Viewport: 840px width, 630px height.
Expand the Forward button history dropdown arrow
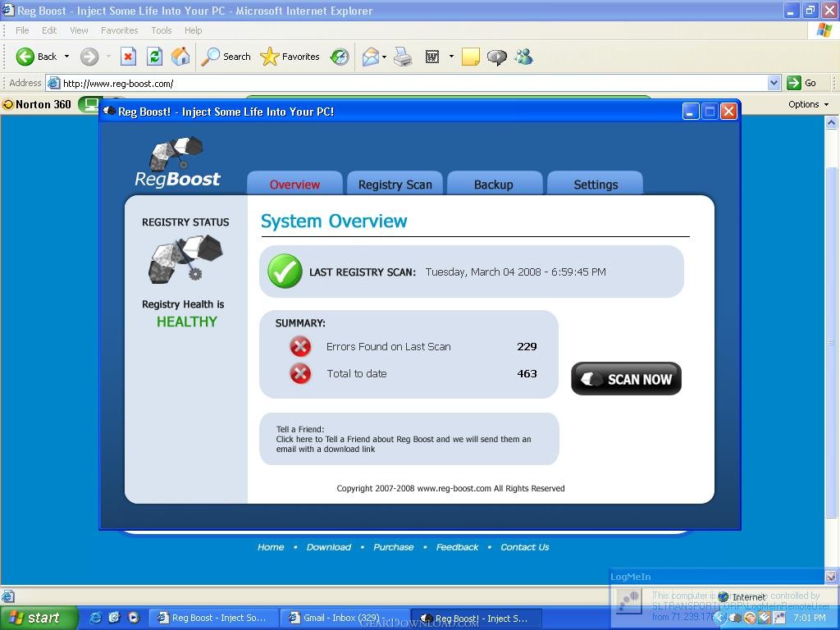pyautogui.click(x=108, y=57)
